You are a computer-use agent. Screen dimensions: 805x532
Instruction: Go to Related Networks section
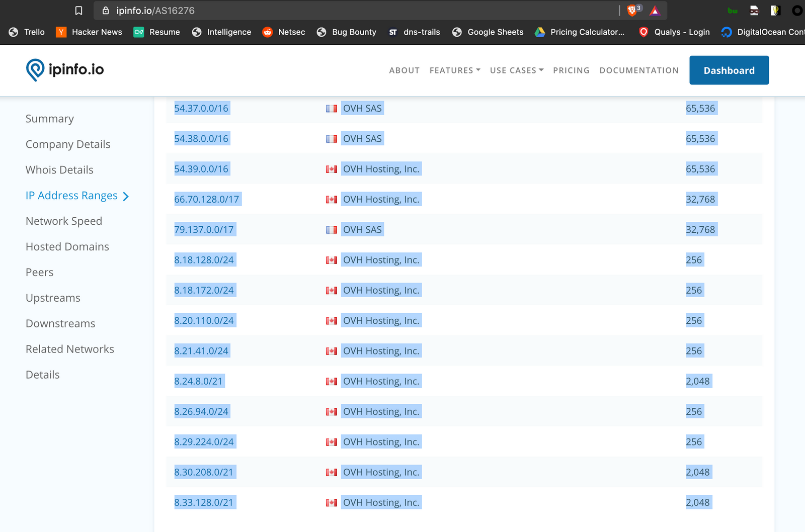click(x=70, y=349)
